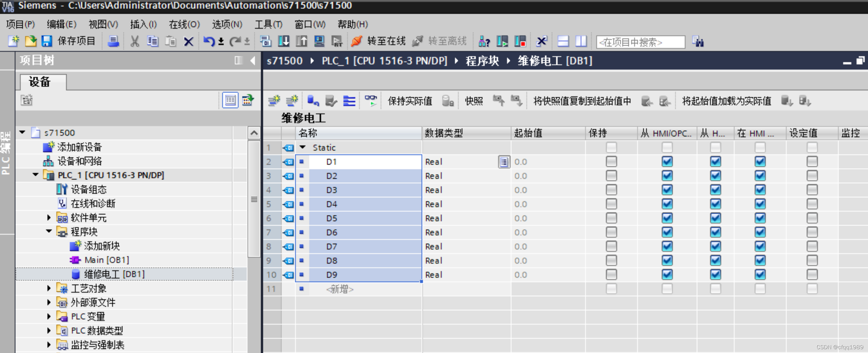
Task: Click the split editor horizontally icon
Action: 563,41
